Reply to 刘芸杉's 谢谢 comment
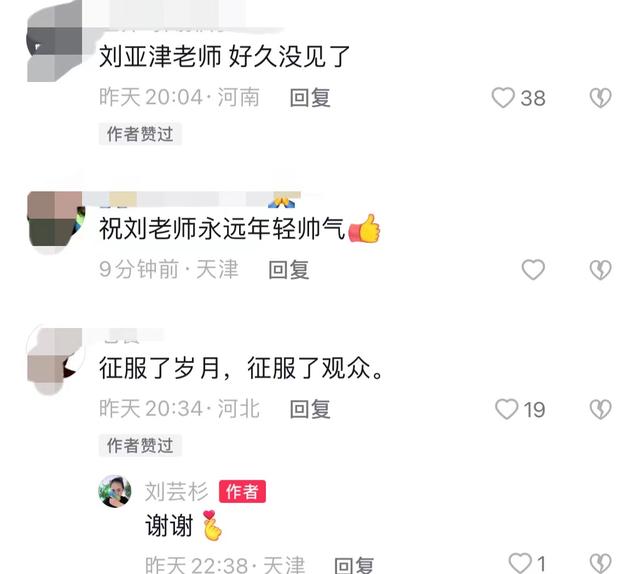 click(x=353, y=565)
